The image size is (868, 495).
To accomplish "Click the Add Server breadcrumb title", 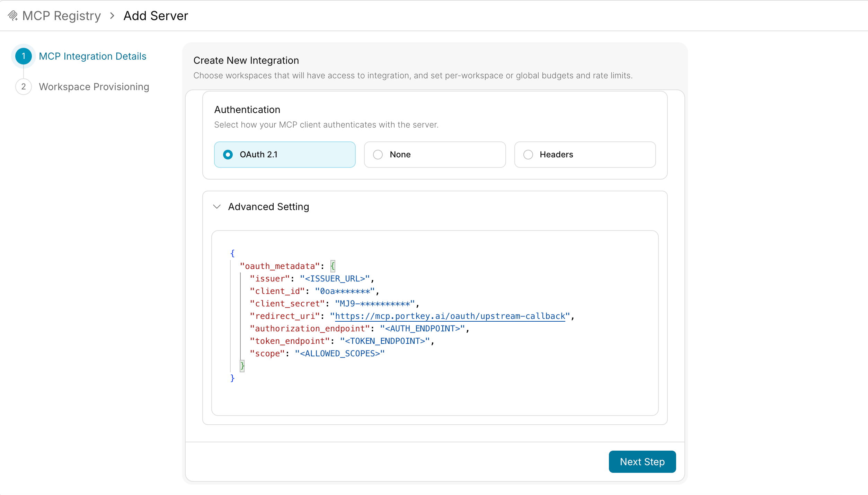I will point(156,16).
